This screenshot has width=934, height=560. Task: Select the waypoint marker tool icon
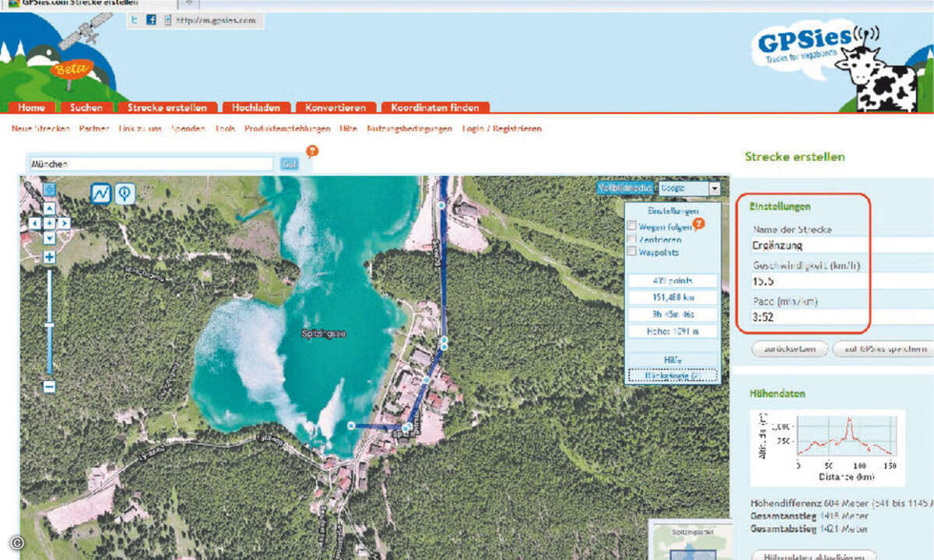(x=125, y=194)
